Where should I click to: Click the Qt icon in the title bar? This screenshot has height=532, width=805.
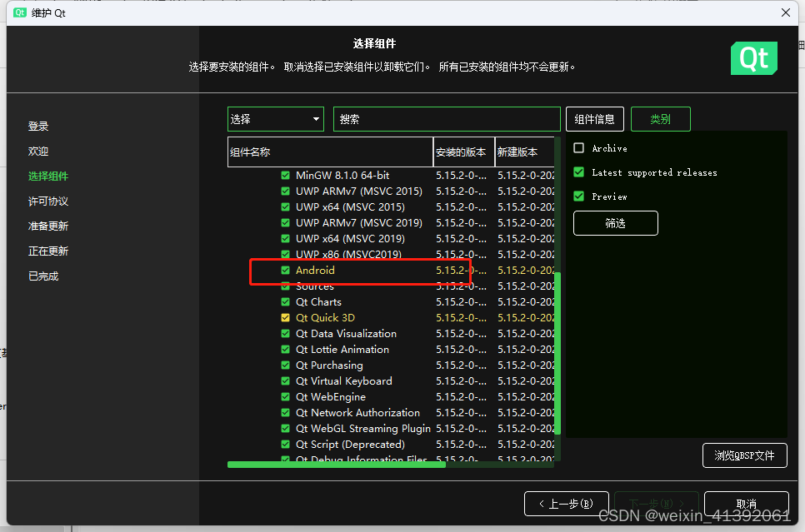point(18,12)
